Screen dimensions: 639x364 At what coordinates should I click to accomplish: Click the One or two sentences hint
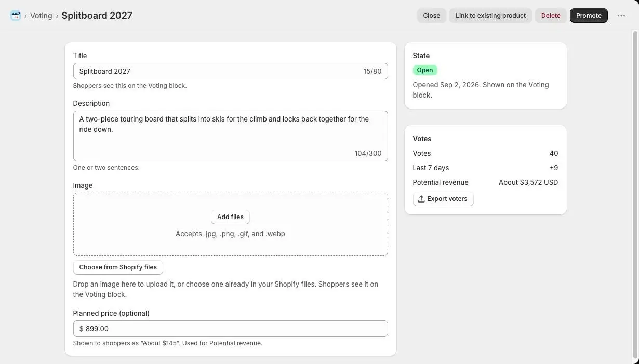point(106,168)
